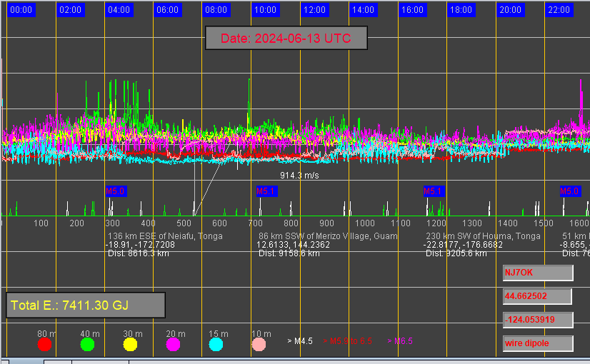
Task: Toggle the magenta 20 m band dot
Action: [173, 345]
